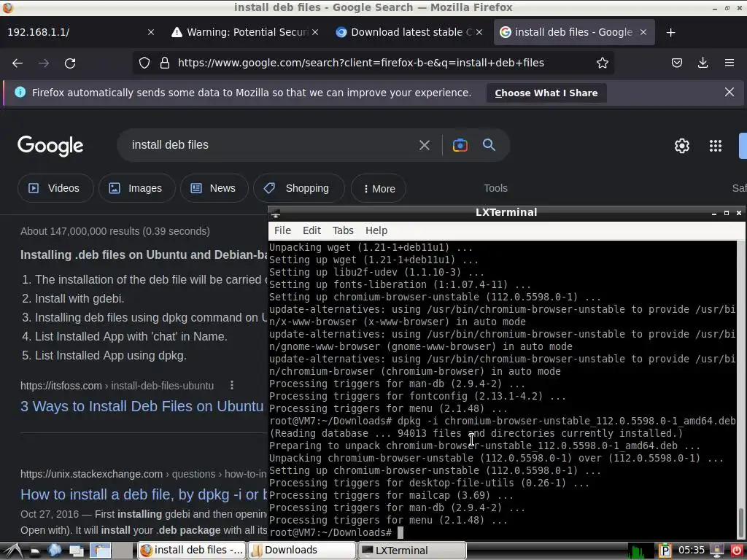Click the unix.stackexchange.com result URL

click(143, 474)
